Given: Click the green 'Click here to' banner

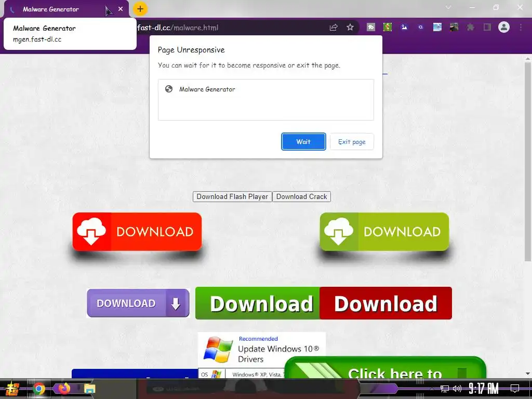Looking at the screenshot, I should pyautogui.click(x=385, y=369).
